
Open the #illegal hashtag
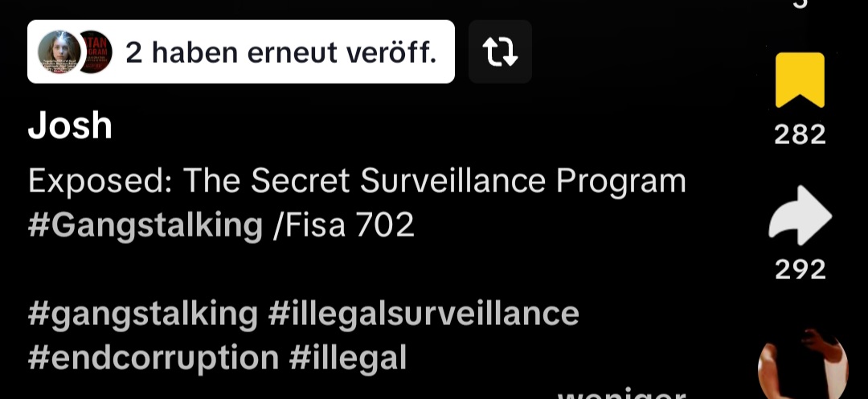click(x=348, y=357)
